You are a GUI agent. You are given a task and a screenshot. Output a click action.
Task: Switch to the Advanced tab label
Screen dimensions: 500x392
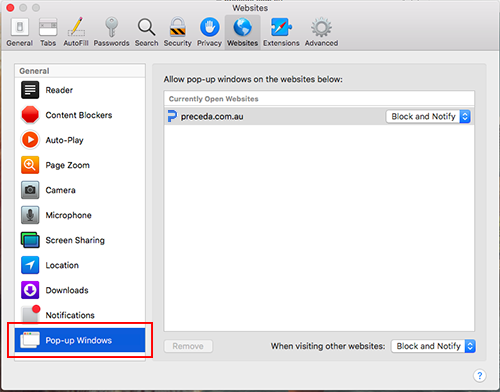321,43
